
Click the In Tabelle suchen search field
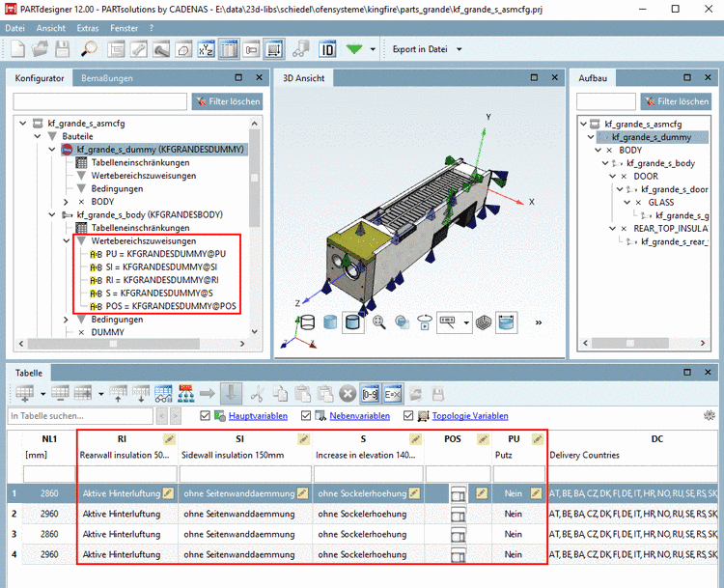pos(80,416)
